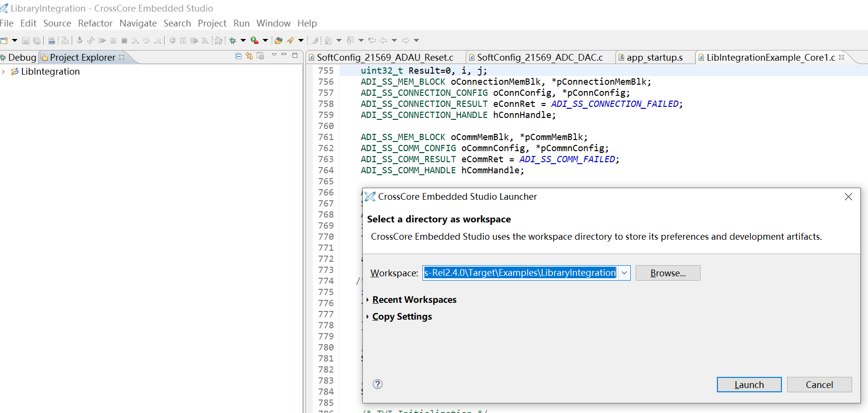Click the Step Into debug icon
868x413 pixels.
coord(135,40)
